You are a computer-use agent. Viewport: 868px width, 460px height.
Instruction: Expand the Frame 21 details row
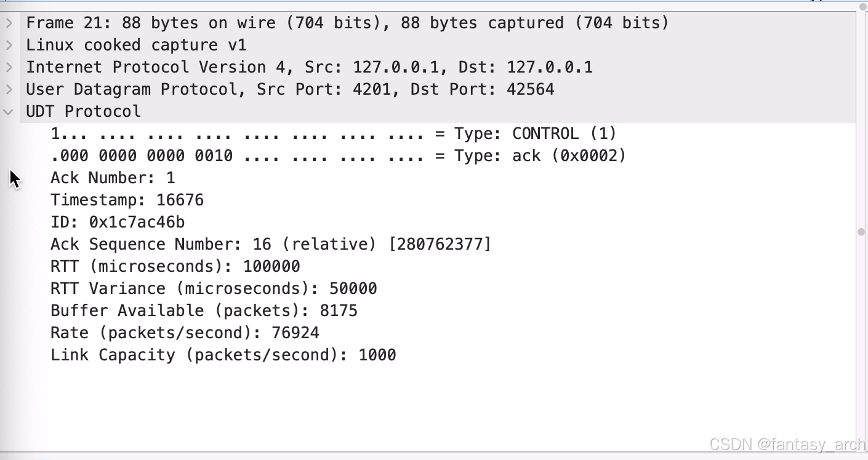tap(9, 23)
